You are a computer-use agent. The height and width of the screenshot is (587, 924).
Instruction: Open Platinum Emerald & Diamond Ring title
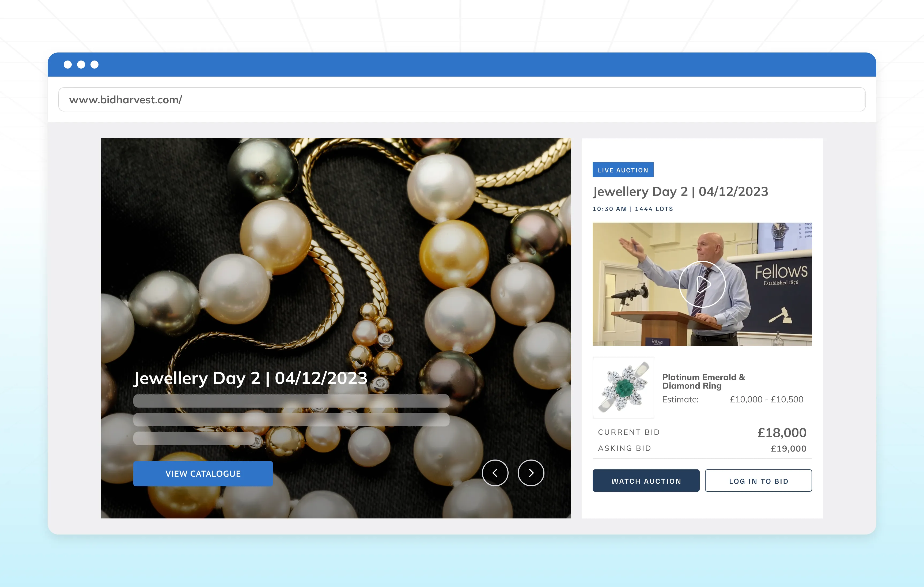coord(703,381)
